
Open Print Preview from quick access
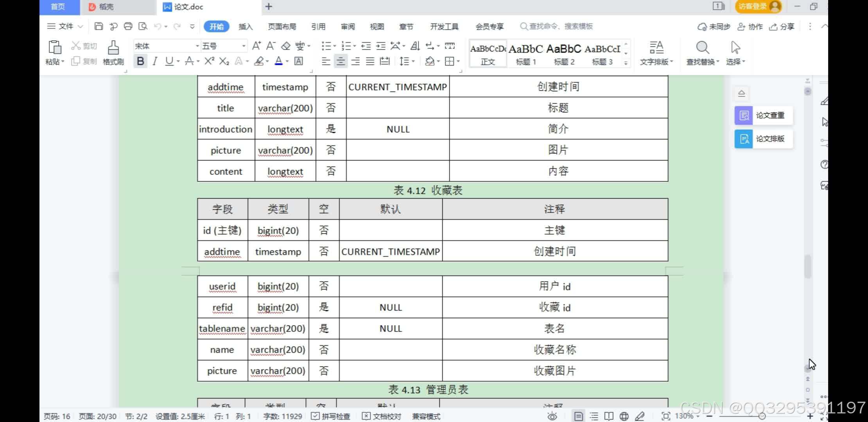143,26
